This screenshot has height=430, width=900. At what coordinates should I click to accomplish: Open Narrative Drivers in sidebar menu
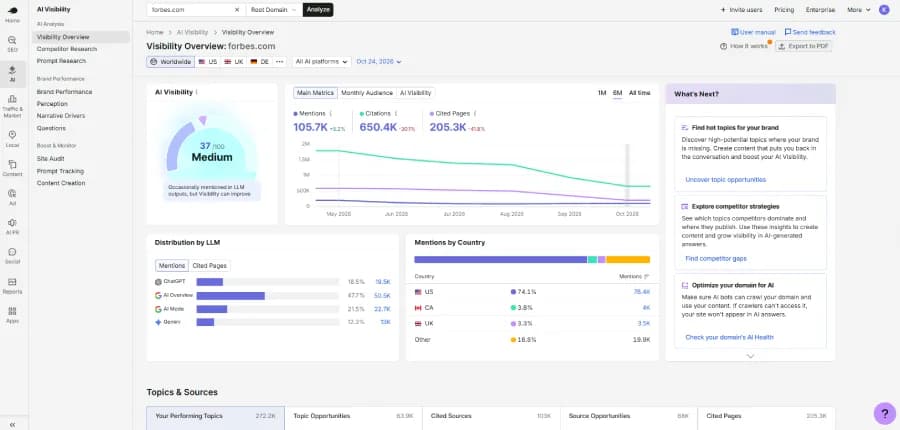(x=61, y=116)
